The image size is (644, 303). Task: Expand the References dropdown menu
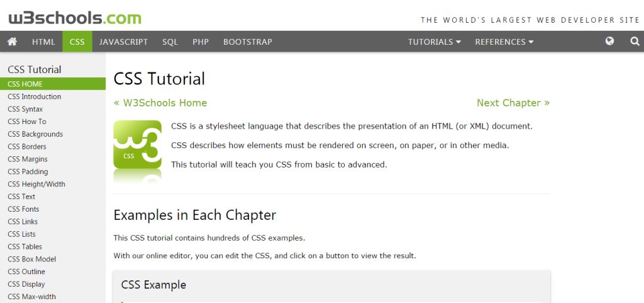[504, 42]
